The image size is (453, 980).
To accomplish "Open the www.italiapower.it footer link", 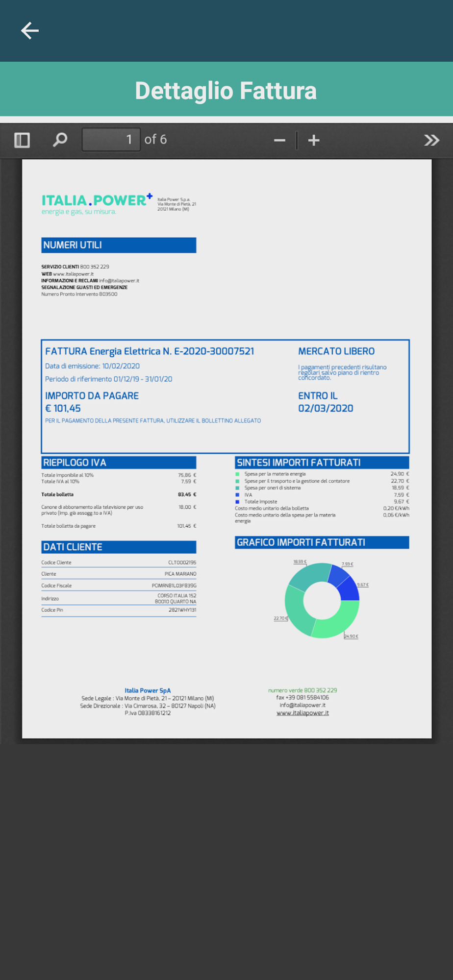I will [302, 713].
